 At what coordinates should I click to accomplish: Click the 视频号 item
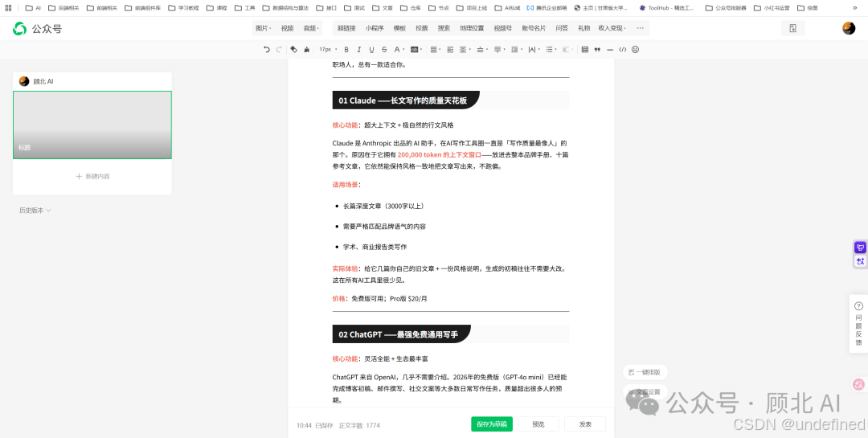[x=502, y=28]
